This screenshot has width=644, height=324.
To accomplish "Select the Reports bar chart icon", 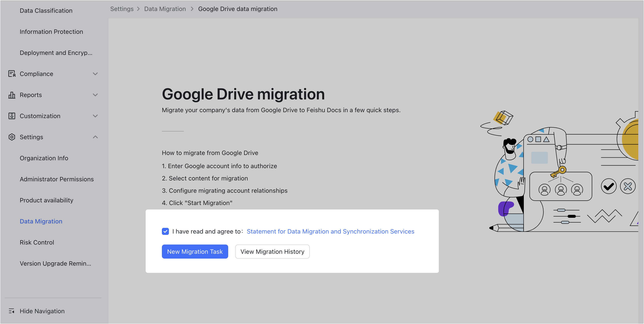I will pyautogui.click(x=12, y=95).
